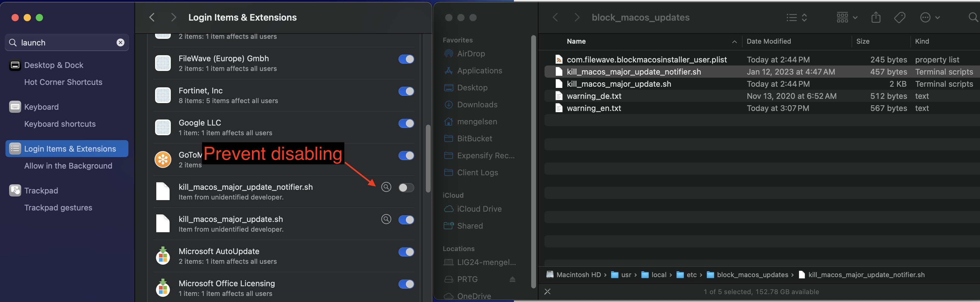Open Allow in the Background entry
The height and width of the screenshot is (302, 980).
68,166
